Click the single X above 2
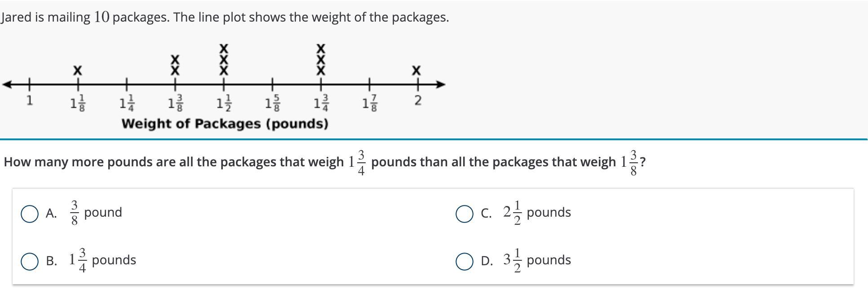The image size is (868, 294). point(416,71)
